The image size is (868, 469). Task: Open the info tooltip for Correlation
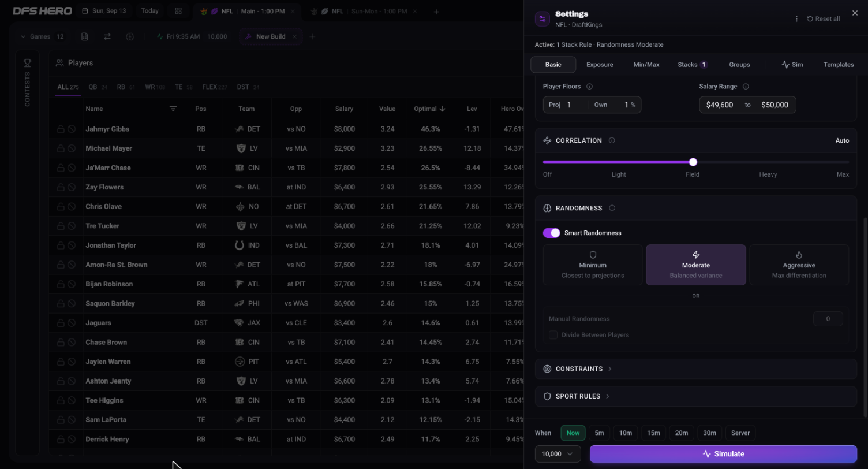(x=612, y=140)
